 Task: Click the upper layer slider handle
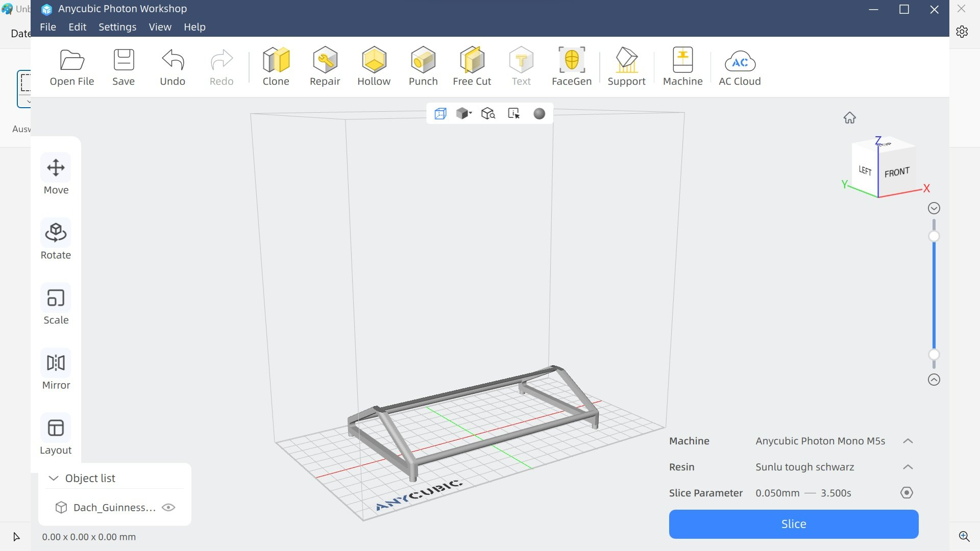[x=934, y=236]
